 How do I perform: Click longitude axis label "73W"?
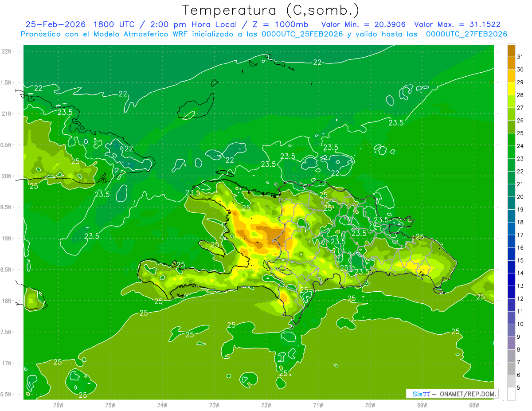pos(214,405)
